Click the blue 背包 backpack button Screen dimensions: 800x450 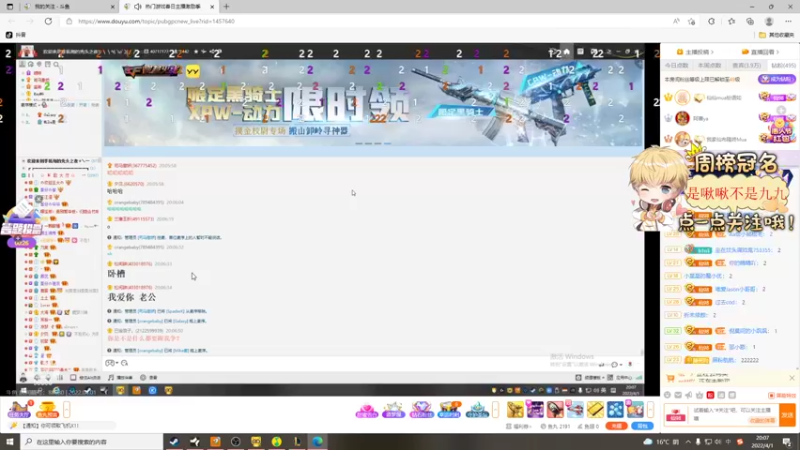point(642,426)
